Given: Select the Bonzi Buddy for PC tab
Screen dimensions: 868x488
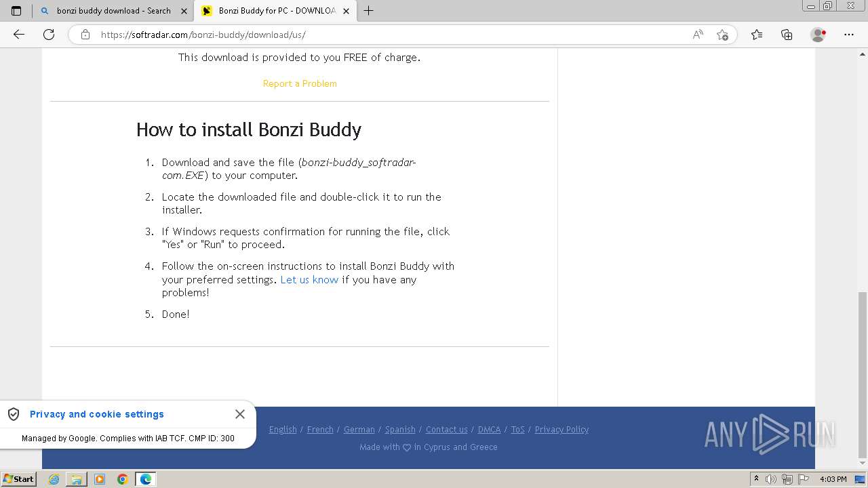Looking at the screenshot, I should coord(275,11).
